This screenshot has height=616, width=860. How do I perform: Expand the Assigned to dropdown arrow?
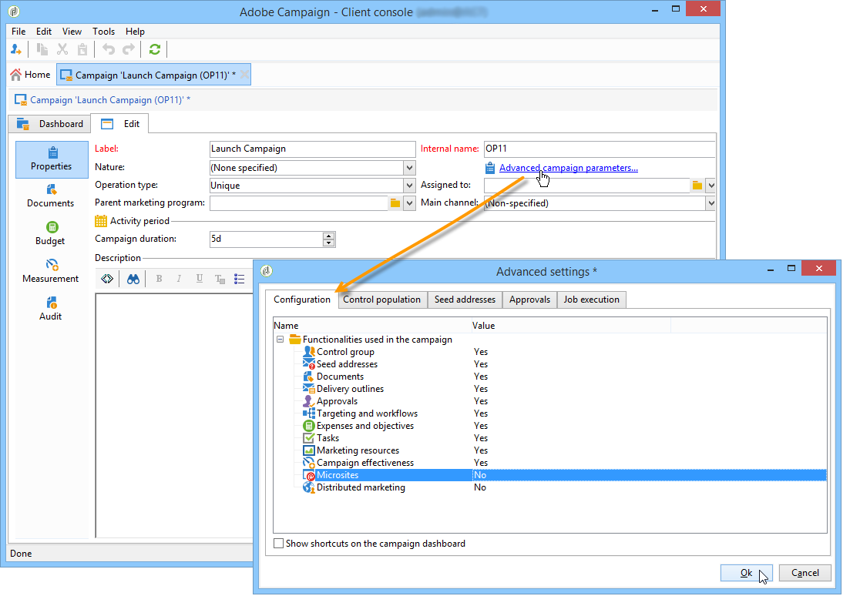tap(711, 186)
